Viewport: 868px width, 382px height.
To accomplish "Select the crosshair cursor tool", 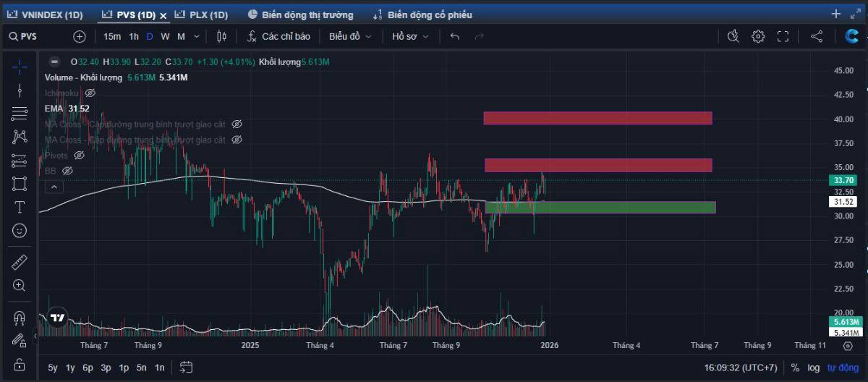I will coord(20,67).
